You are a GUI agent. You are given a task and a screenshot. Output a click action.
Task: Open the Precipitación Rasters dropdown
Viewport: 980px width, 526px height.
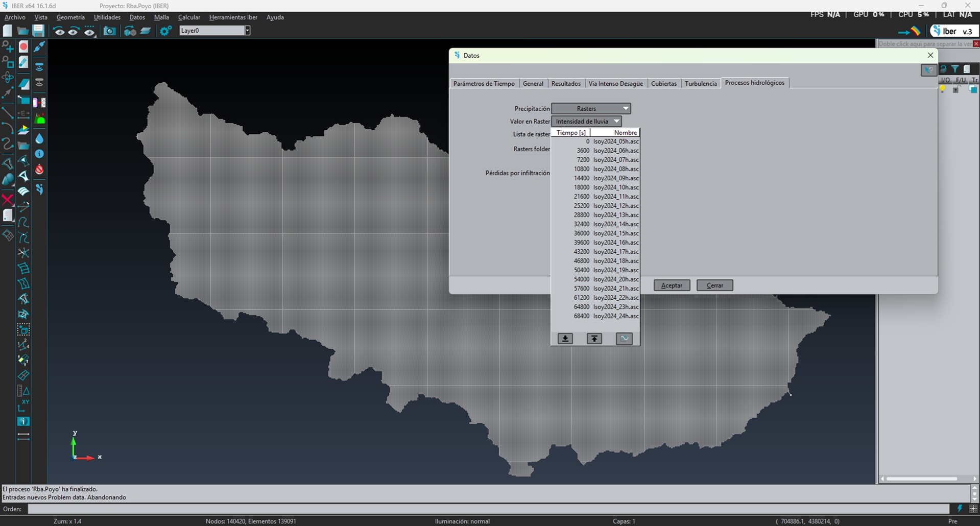[591, 108]
